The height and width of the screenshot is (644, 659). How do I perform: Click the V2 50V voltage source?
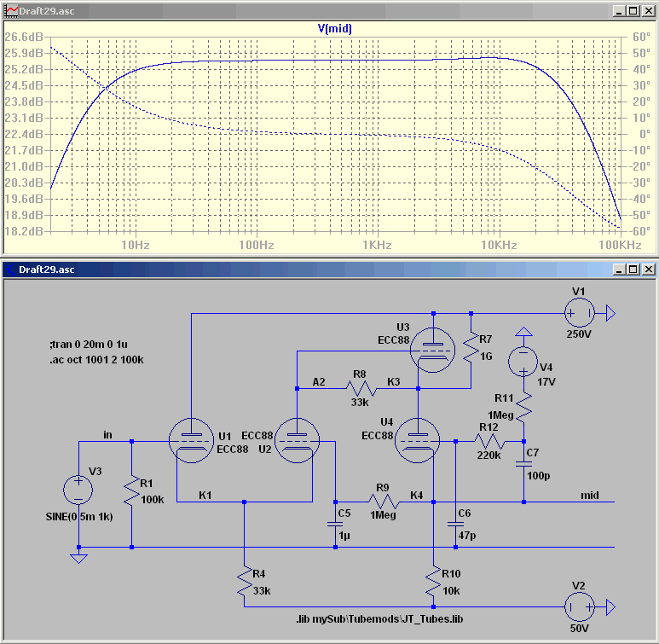(580, 607)
